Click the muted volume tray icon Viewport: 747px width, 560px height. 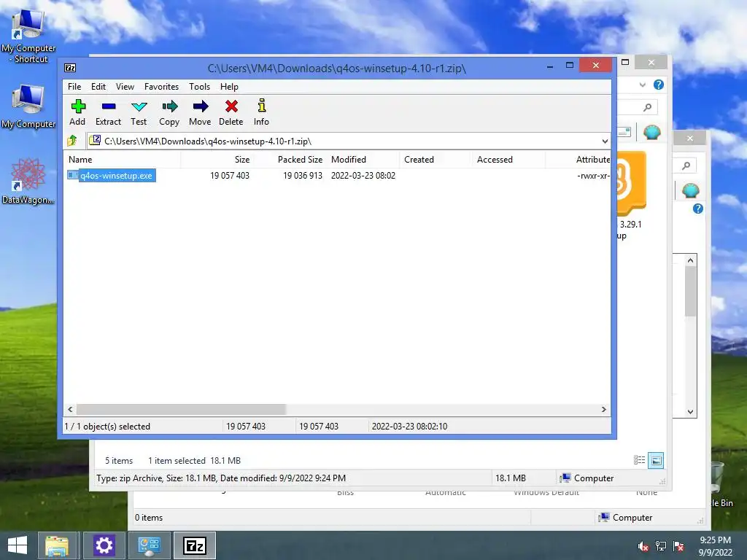click(643, 546)
